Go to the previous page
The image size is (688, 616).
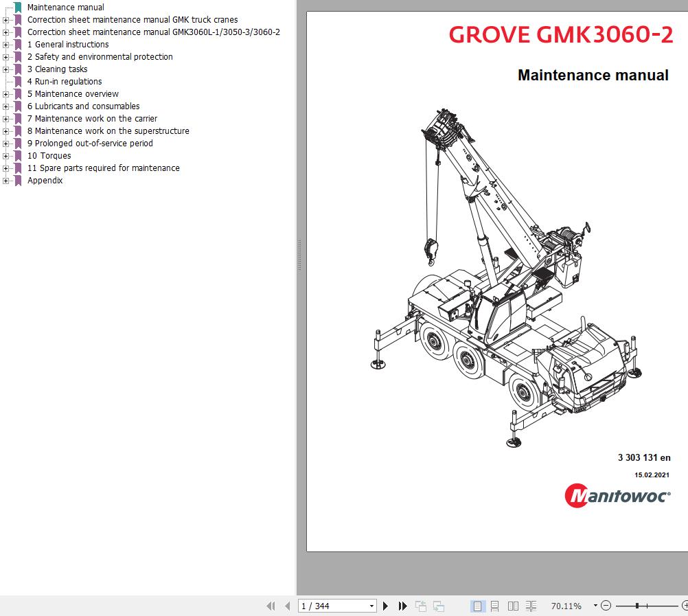(287, 606)
